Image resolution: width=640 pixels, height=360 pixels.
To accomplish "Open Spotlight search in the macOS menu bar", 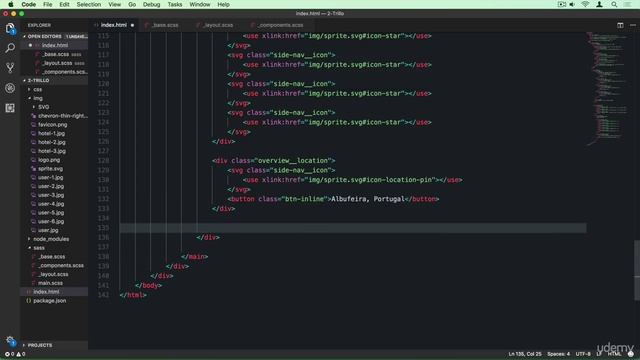I will coord(614,4).
